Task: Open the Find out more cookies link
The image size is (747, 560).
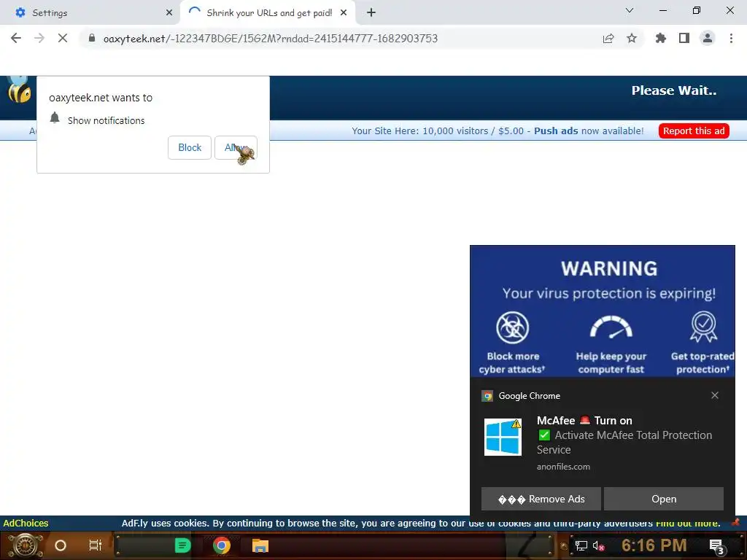Action: point(687,523)
